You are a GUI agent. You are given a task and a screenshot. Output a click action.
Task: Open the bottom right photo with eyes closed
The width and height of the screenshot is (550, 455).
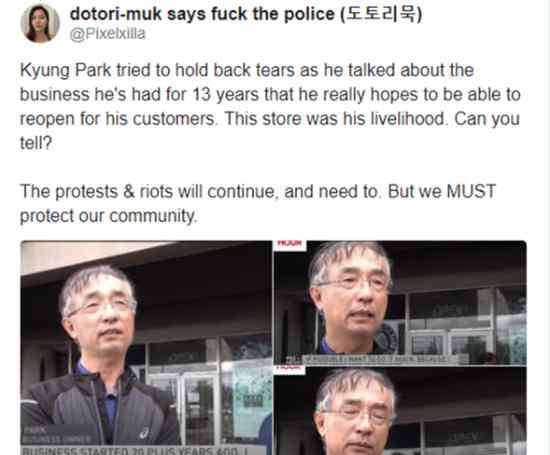click(400, 411)
